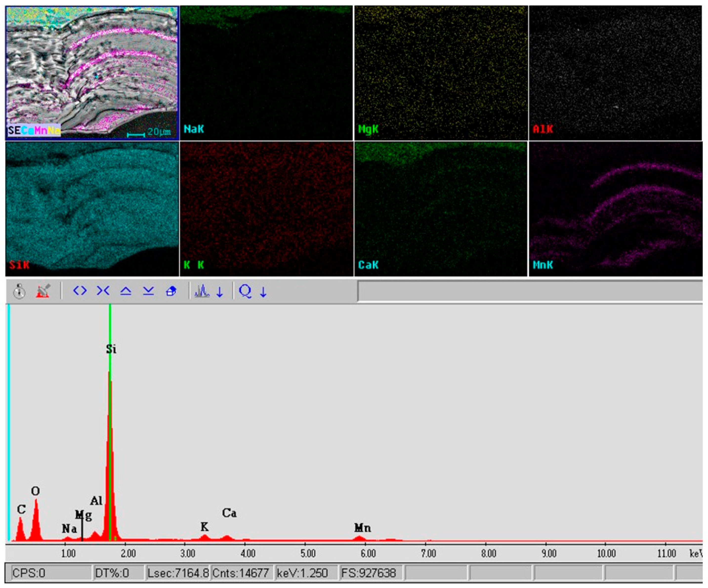Click the stopwatch collect spectrum icon
Screen dimensions: 708x588
click(x=20, y=291)
